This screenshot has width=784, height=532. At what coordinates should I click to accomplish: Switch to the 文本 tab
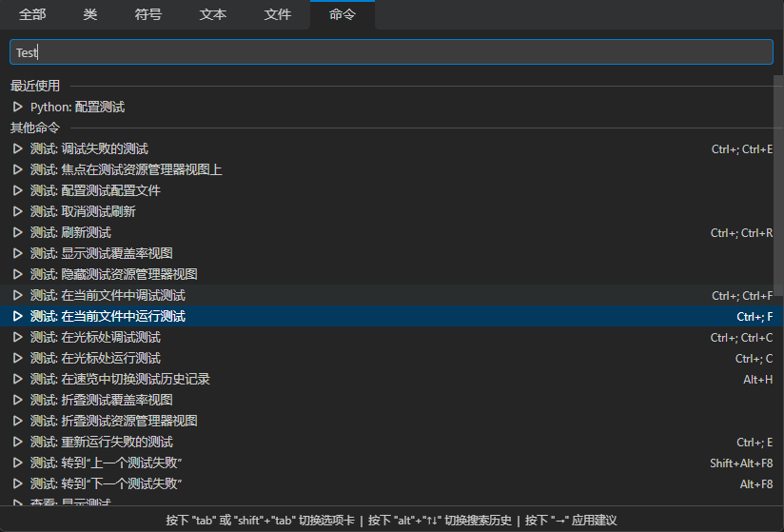pyautogui.click(x=213, y=14)
